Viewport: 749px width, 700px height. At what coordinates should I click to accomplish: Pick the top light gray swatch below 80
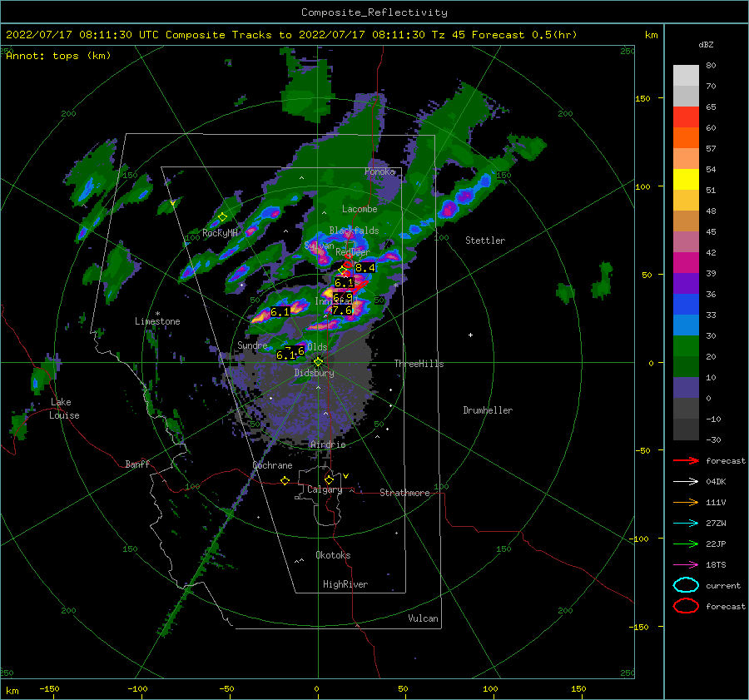pos(686,76)
